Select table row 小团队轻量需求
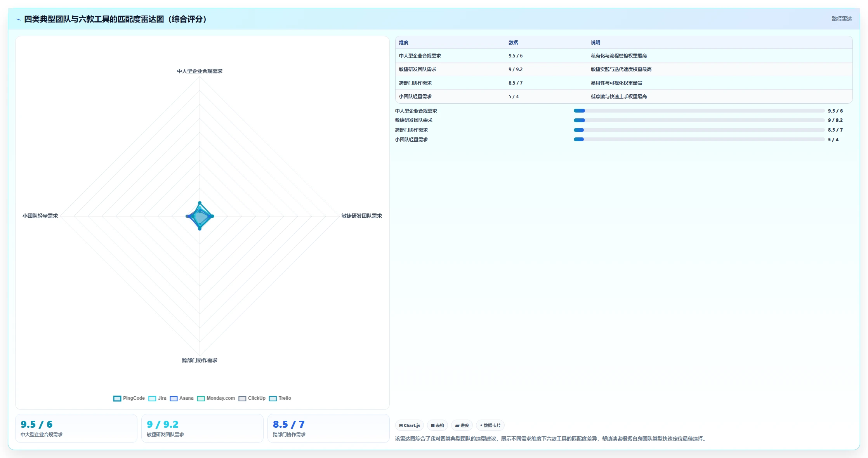The image size is (868, 458). click(x=624, y=96)
